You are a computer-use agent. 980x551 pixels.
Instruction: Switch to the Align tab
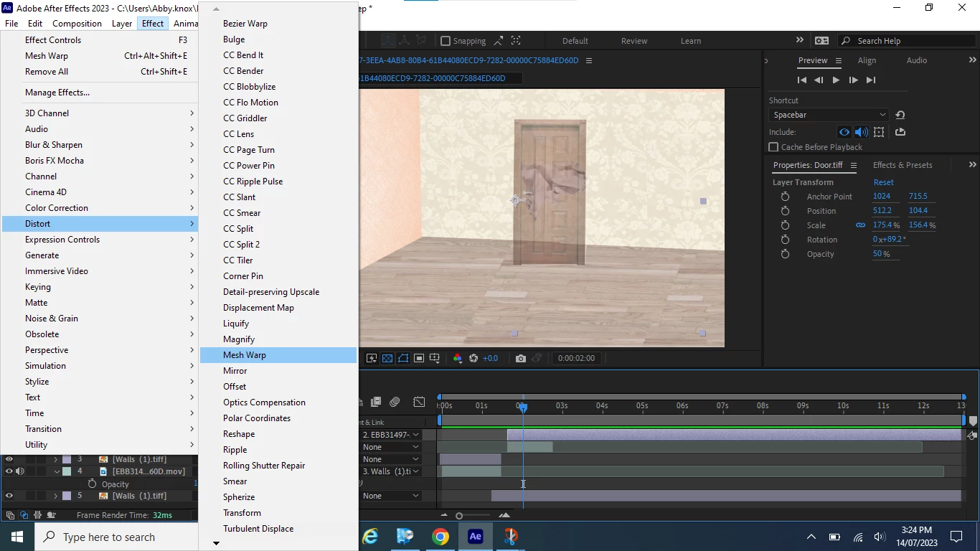click(x=867, y=60)
